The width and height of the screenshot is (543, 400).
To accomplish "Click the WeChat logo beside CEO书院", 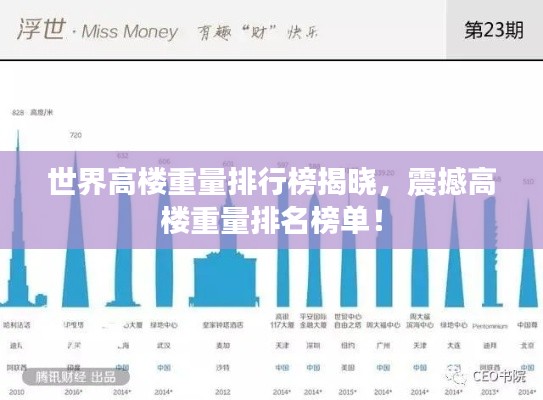I will coord(456,377).
